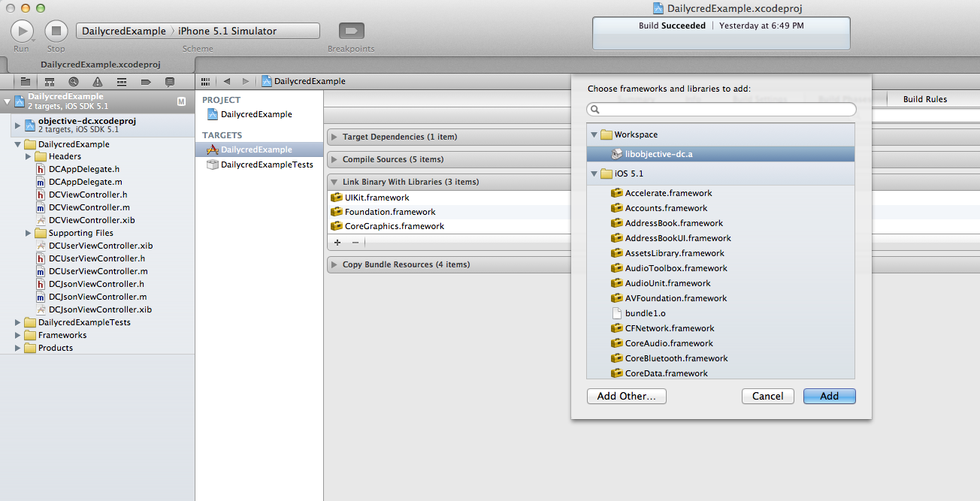980x501 pixels.
Task: Expand the Supporting Files folder
Action: coord(29,234)
